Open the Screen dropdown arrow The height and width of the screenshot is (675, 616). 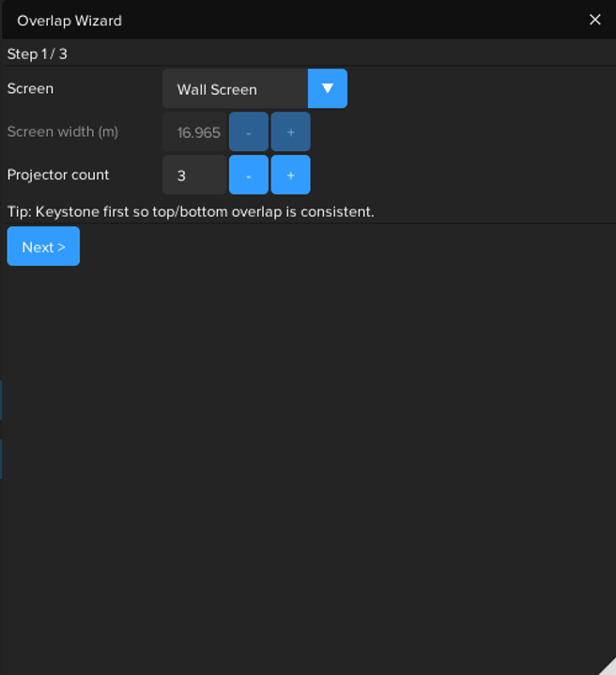[328, 89]
